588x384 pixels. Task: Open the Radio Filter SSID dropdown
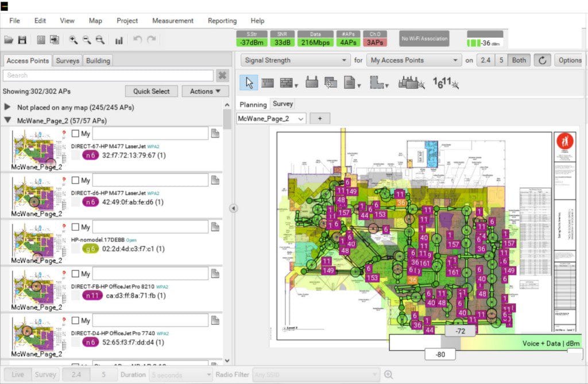pyautogui.click(x=315, y=375)
